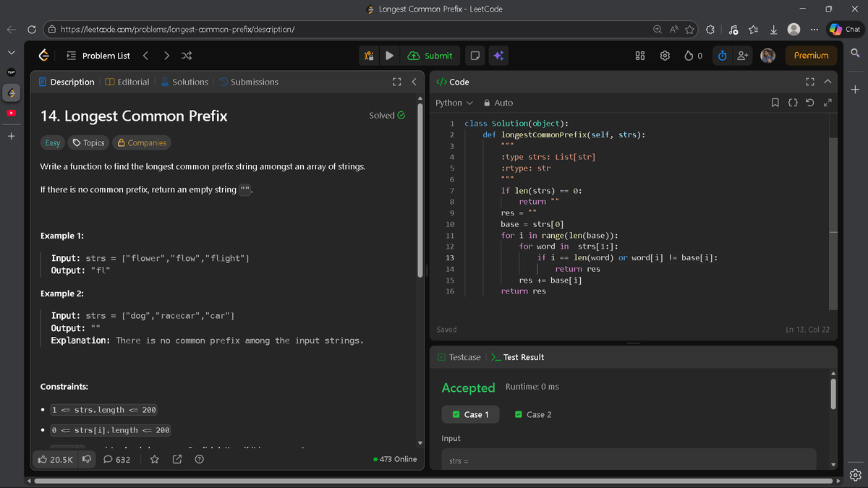The width and height of the screenshot is (868, 488).
Task: Expand Case 1 result checkbox item
Action: pyautogui.click(x=470, y=414)
